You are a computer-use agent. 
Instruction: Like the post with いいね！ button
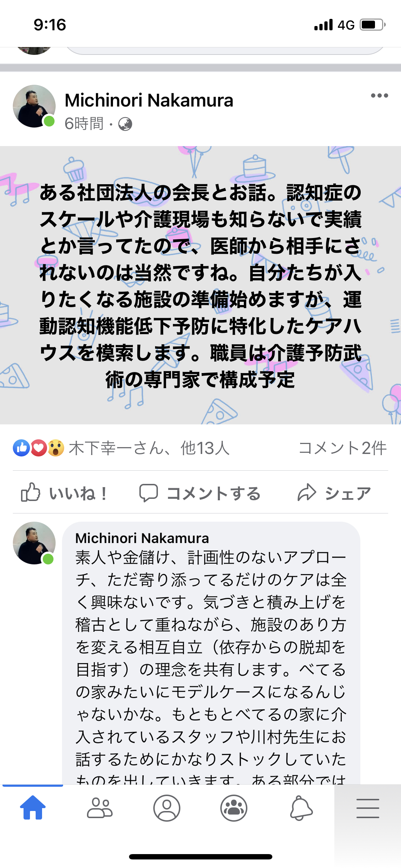click(x=64, y=493)
